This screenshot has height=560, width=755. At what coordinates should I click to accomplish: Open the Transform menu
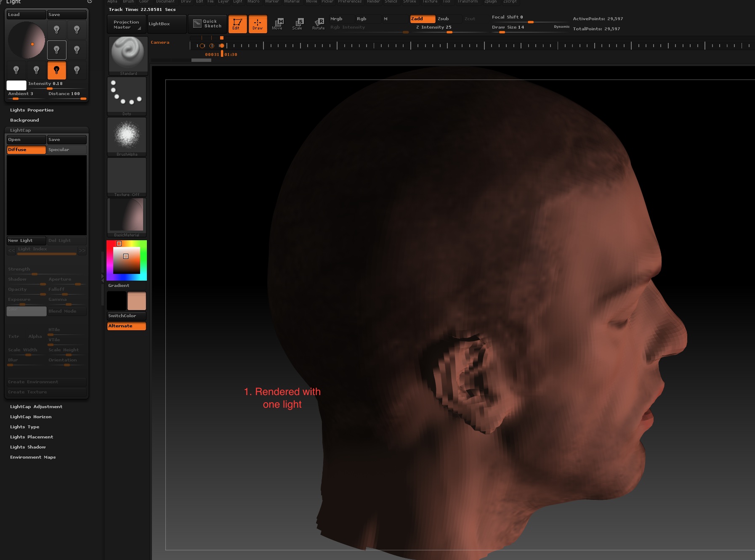pyautogui.click(x=468, y=2)
